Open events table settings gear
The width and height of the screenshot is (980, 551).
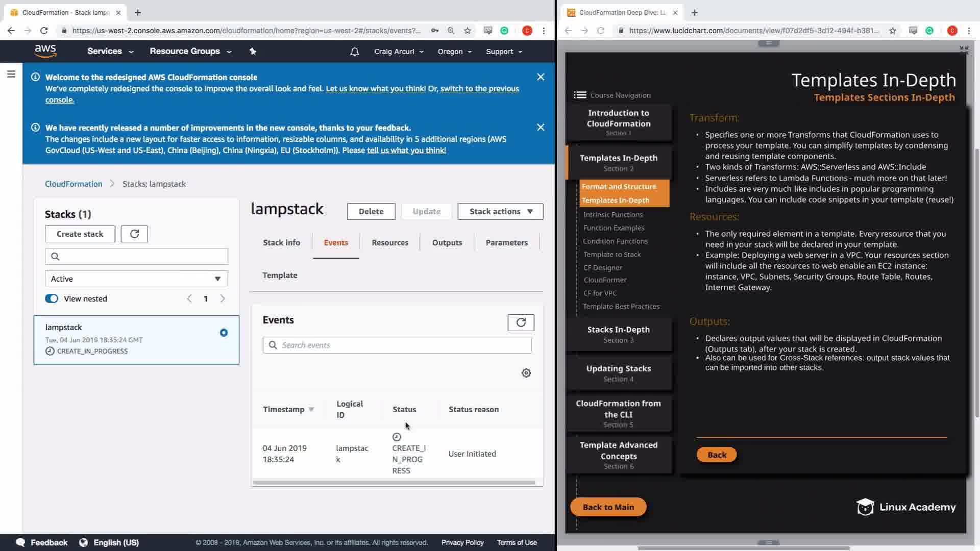(x=526, y=373)
